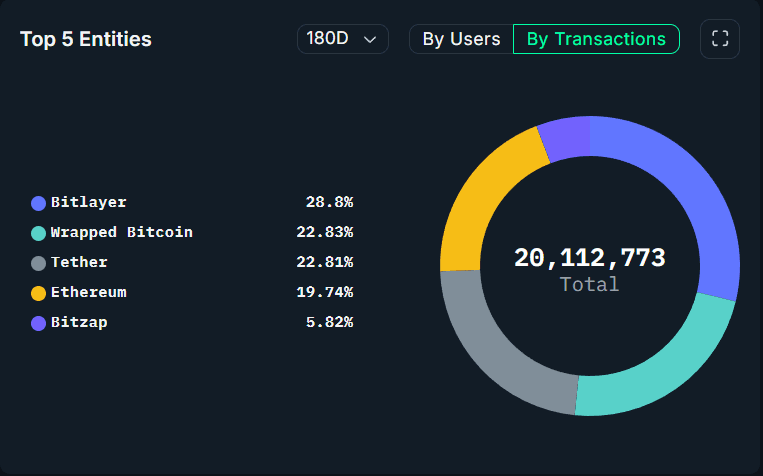This screenshot has width=763, height=476.
Task: Click the 20,112,773 total value
Action: 589,258
